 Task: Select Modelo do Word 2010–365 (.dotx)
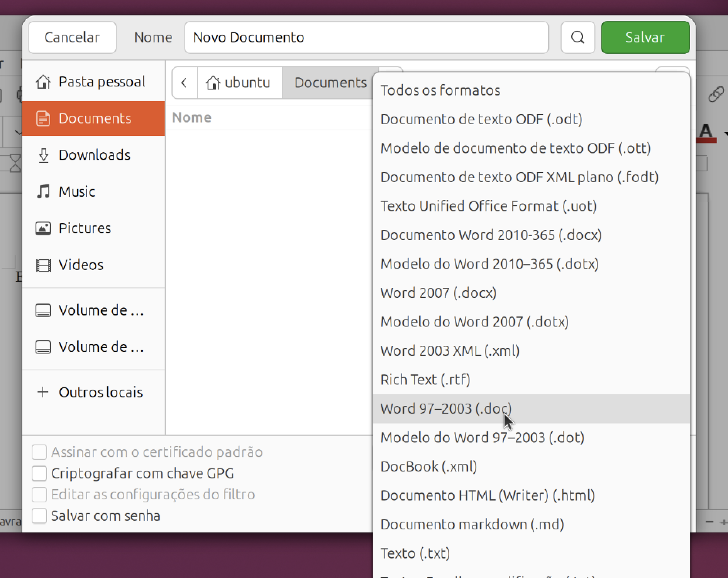point(531,264)
